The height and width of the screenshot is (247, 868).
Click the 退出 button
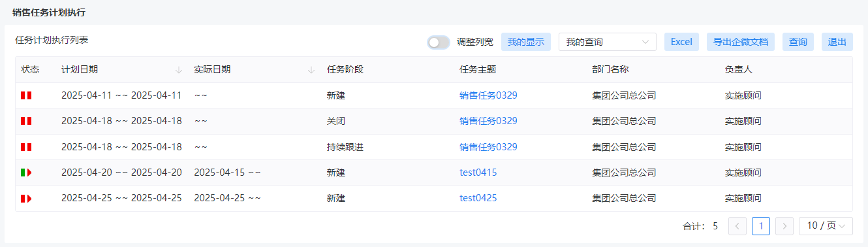[837, 42]
